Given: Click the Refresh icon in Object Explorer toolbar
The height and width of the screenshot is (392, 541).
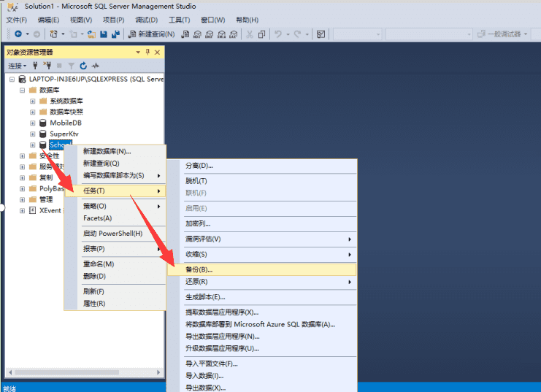Looking at the screenshot, I should (x=83, y=65).
